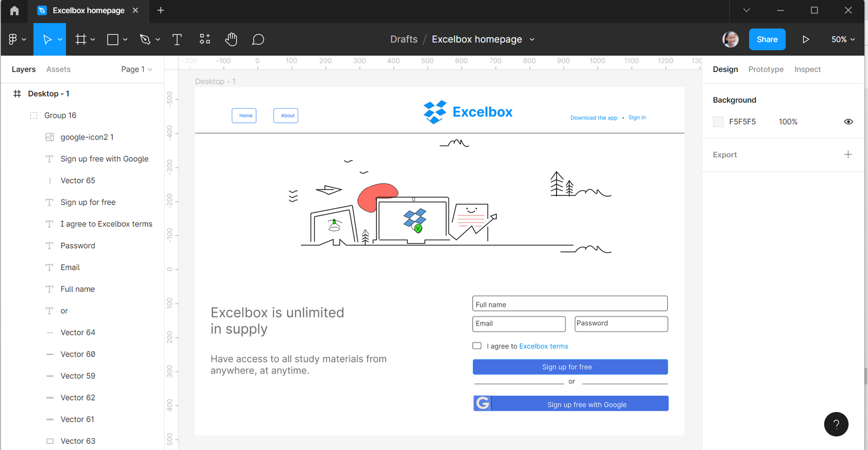Select the Vector 60 layer
The height and width of the screenshot is (450, 868).
coord(82,354)
